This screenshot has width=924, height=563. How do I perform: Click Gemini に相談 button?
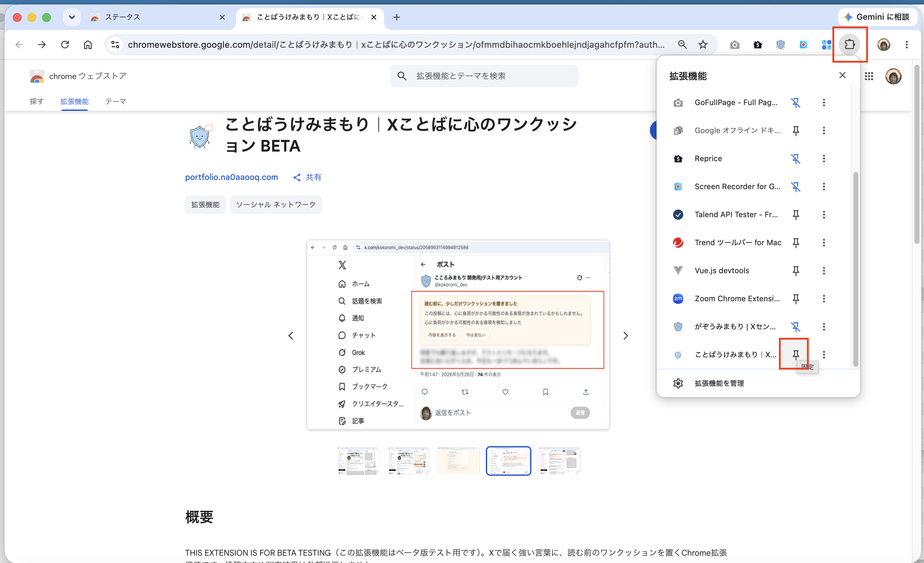[877, 17]
